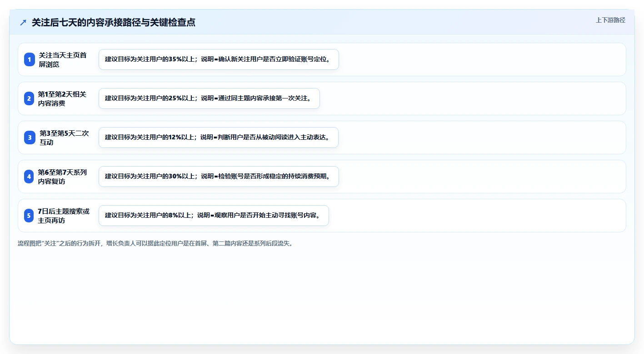Screen dimensions: 644x354
Task: Select the step label 第6至第7天系列内容复访
Action: click(x=62, y=177)
